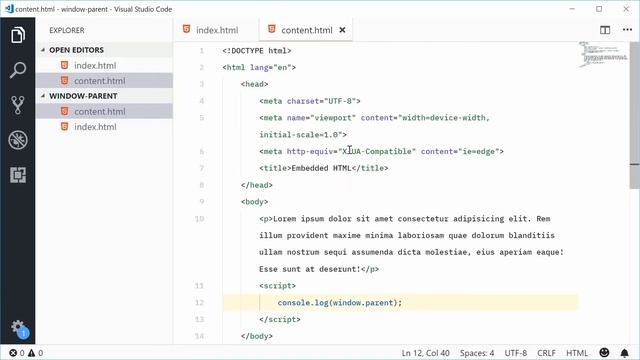Viewport: 640px width, 360px height.
Task: Click the Lorem ipsum paragraph first line
Action: pos(405,218)
